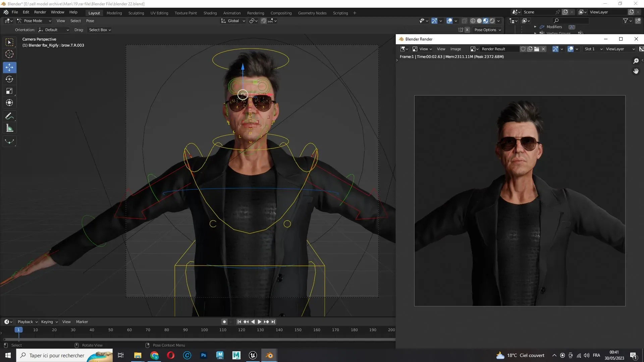Click frame 100 on the timeline

point(204,330)
